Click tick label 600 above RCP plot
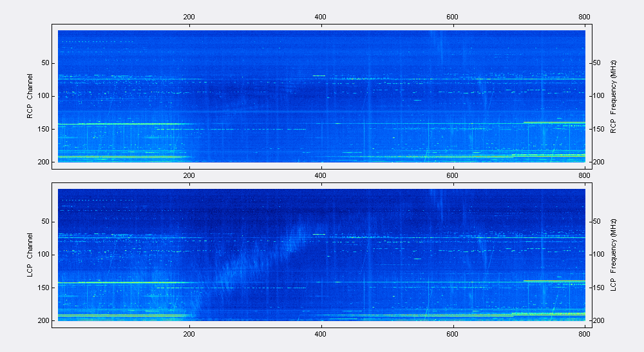This screenshot has height=352, width=644. (x=452, y=17)
